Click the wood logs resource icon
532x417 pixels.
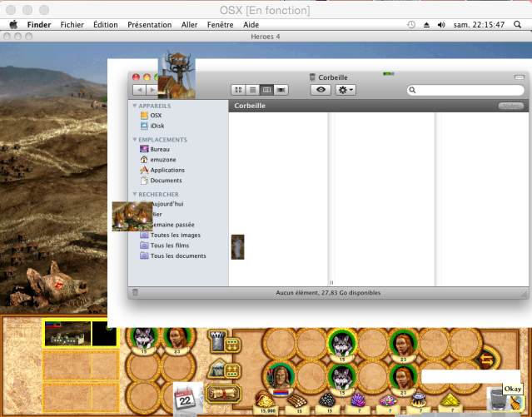[297, 402]
